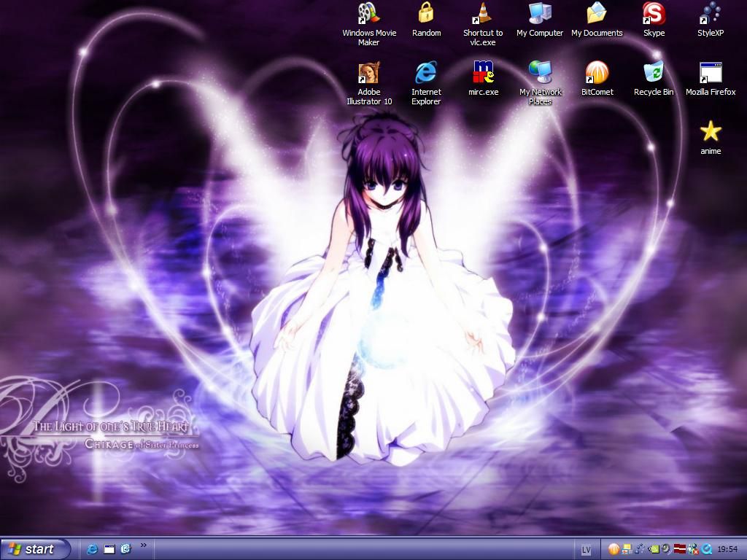Select Internet Explorer desktop icon
This screenshot has width=747, height=560.
[x=426, y=83]
